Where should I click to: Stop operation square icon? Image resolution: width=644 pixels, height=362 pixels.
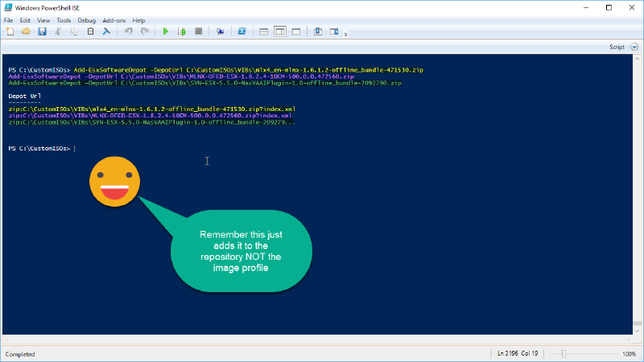tap(198, 31)
